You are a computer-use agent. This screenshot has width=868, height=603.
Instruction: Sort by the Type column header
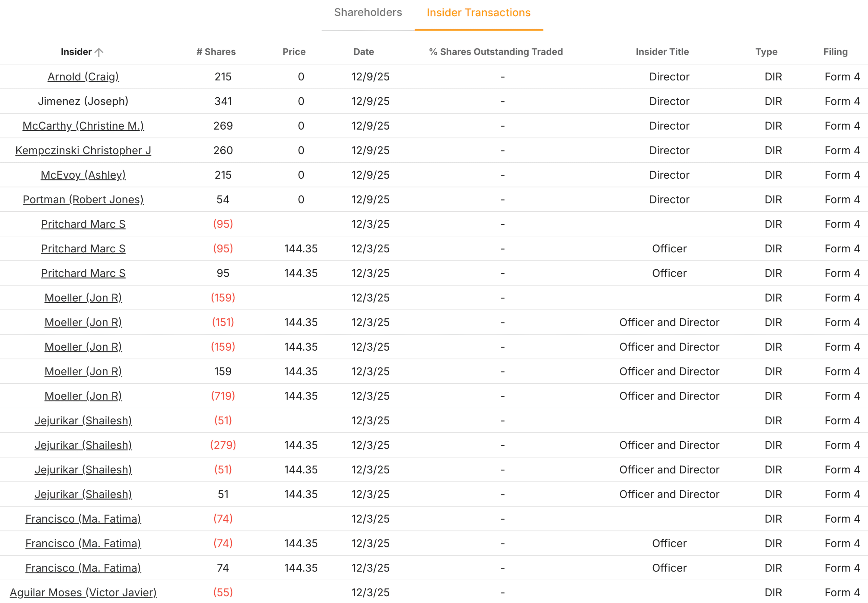(766, 52)
